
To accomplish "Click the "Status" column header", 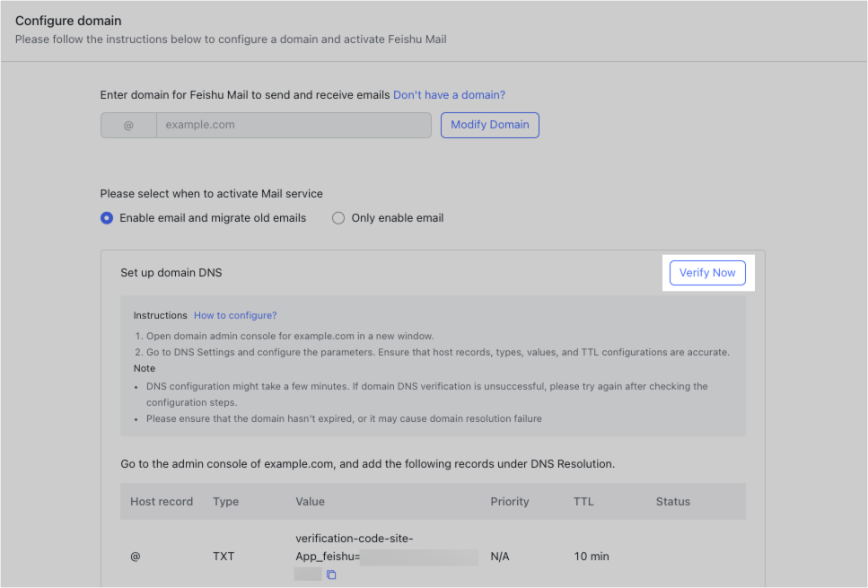I will pyautogui.click(x=672, y=501).
